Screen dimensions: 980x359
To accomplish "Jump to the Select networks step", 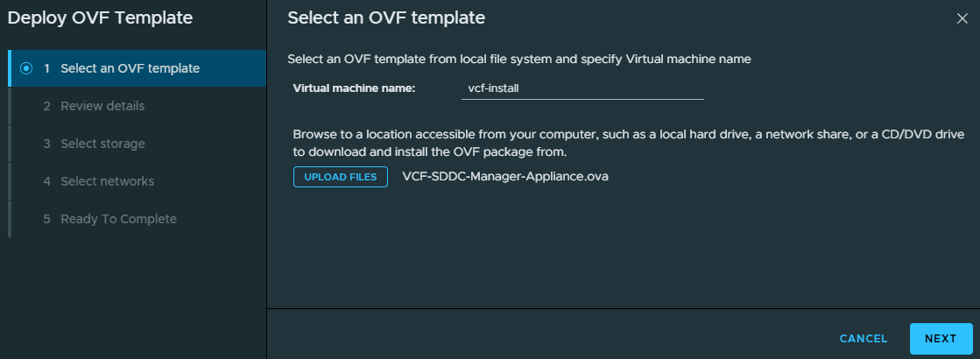I will click(x=137, y=181).
